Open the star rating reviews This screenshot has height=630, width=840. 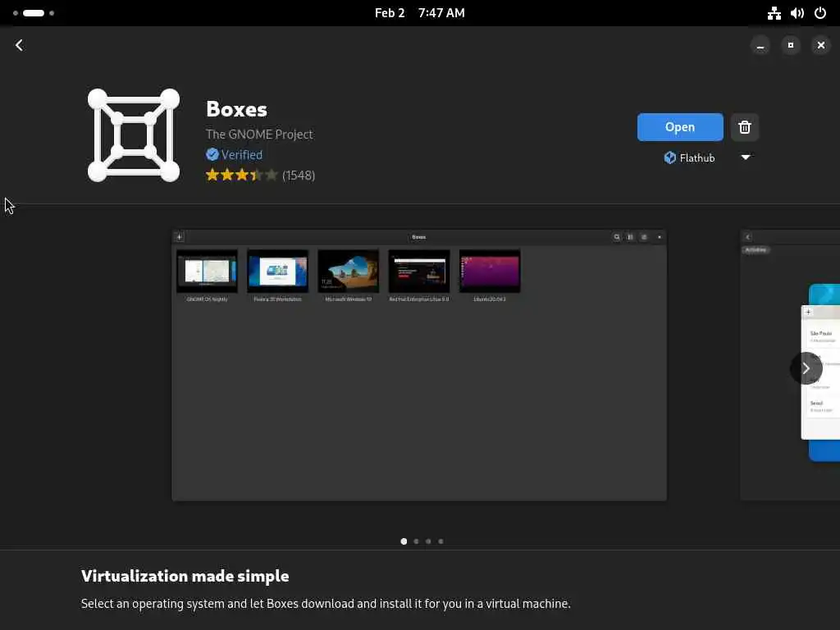pyautogui.click(x=242, y=175)
